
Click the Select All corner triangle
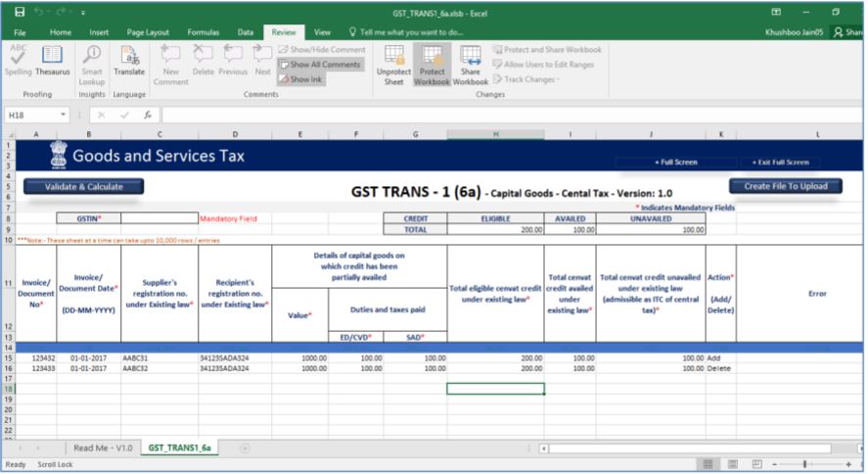coord(10,134)
